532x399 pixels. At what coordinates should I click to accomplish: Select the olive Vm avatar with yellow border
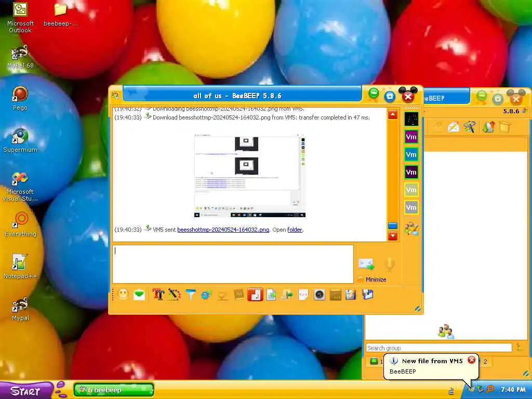(411, 190)
